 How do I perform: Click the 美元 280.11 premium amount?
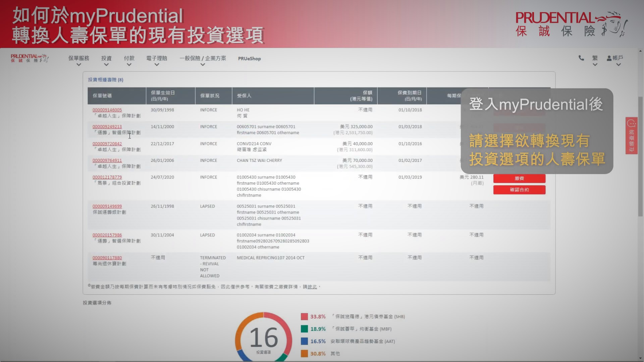[472, 177]
